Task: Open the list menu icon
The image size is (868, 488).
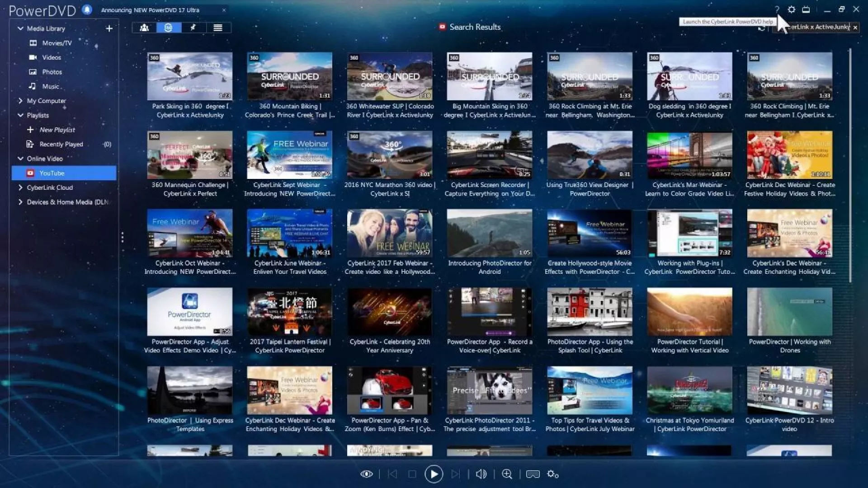Action: pos(218,28)
